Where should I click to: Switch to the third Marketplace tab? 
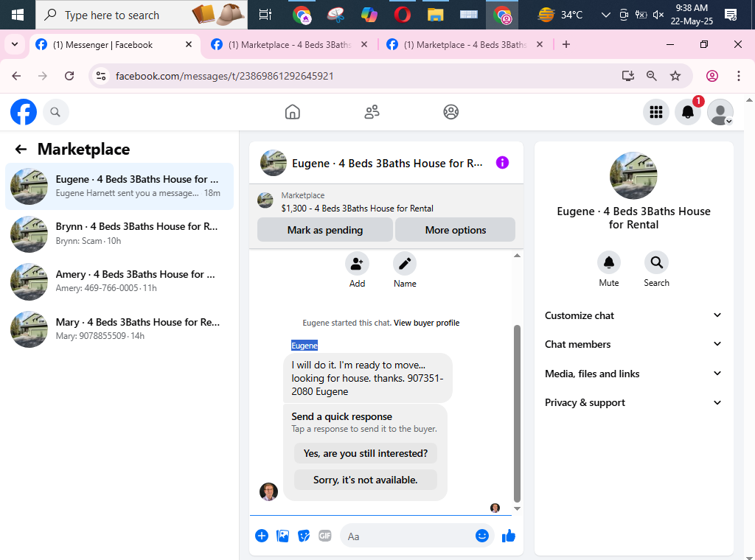[x=465, y=45]
